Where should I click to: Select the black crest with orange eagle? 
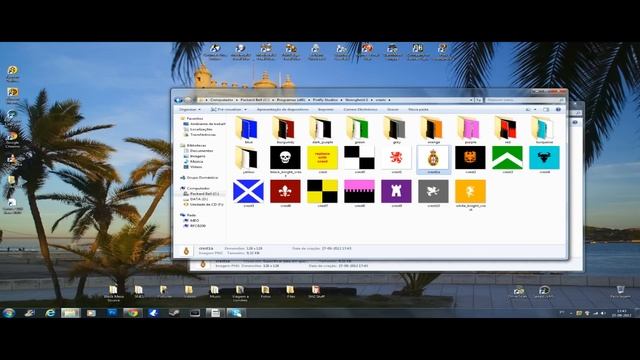[470, 158]
